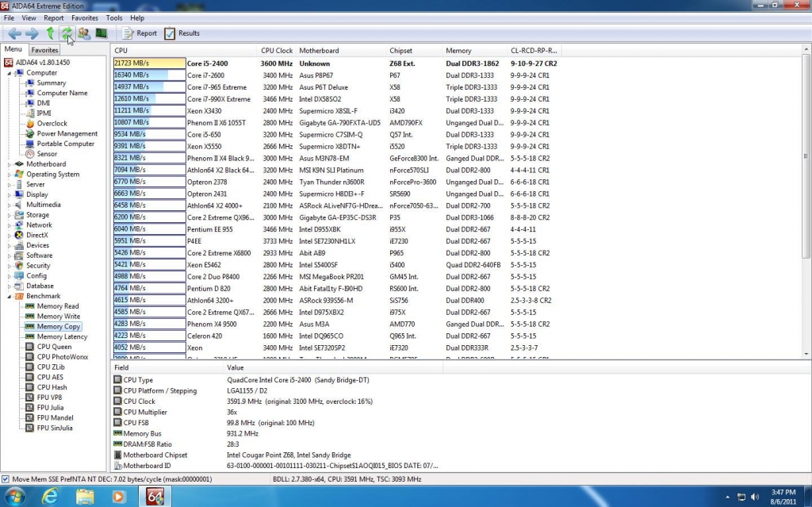This screenshot has height=507, width=812.
Task: Select the CPU Queen benchmark
Action: 54,347
